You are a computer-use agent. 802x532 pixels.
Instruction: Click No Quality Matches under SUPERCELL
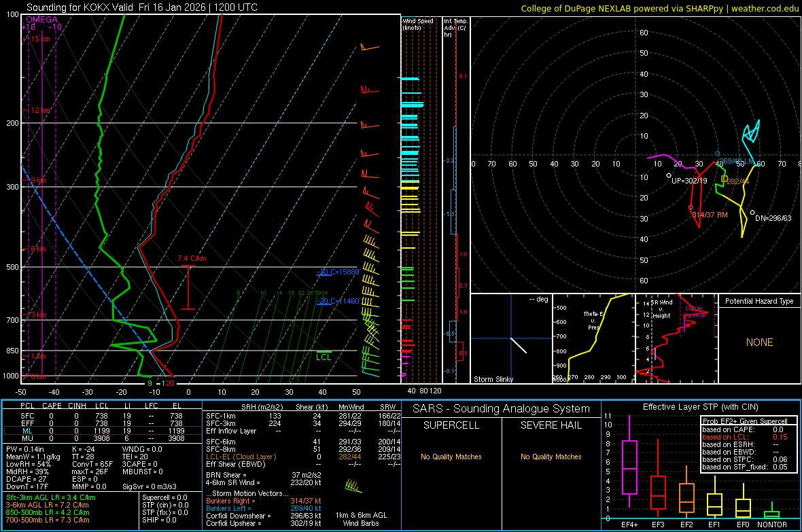[451, 457]
